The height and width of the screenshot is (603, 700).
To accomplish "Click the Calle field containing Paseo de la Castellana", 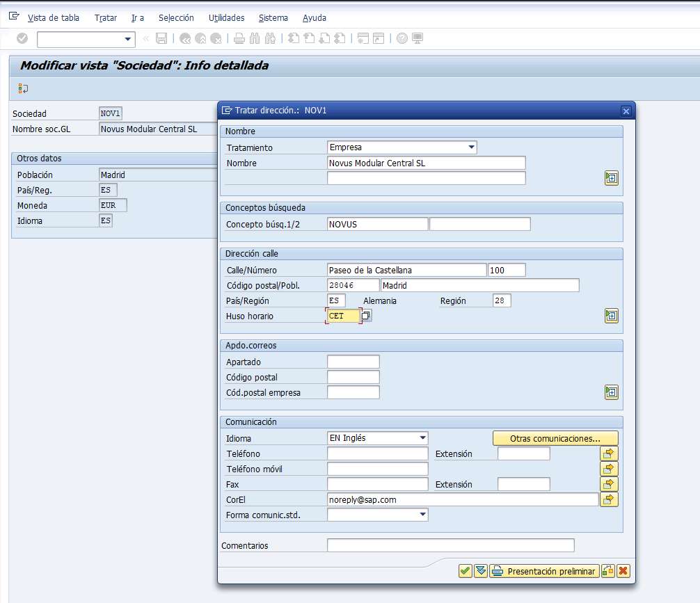I will (x=406, y=270).
